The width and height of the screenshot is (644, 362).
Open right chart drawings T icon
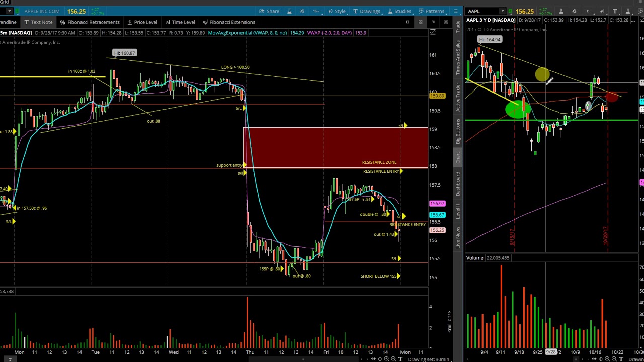615,11
